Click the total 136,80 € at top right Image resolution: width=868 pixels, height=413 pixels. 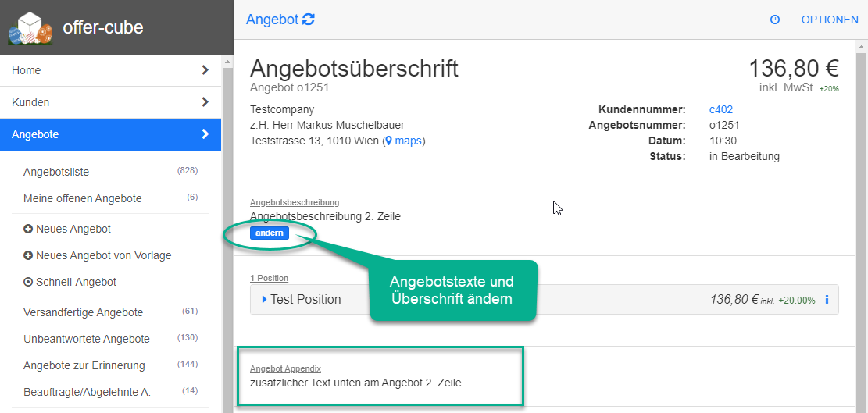tap(794, 69)
